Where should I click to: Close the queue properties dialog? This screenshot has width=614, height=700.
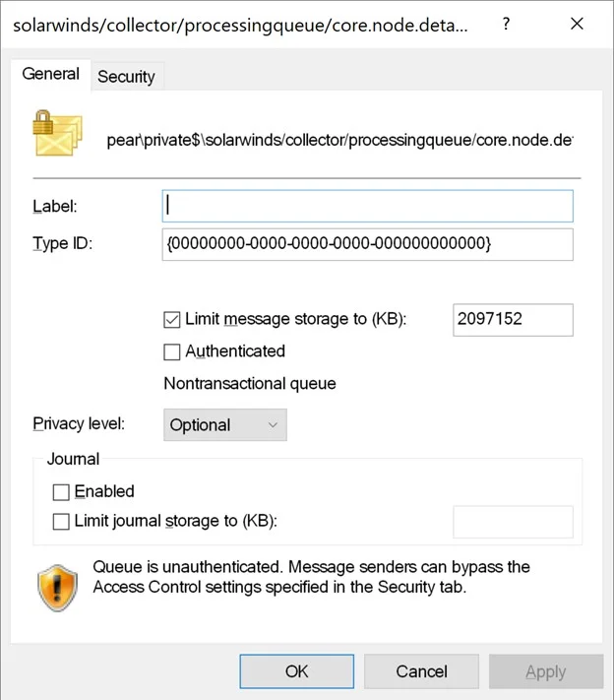577,24
